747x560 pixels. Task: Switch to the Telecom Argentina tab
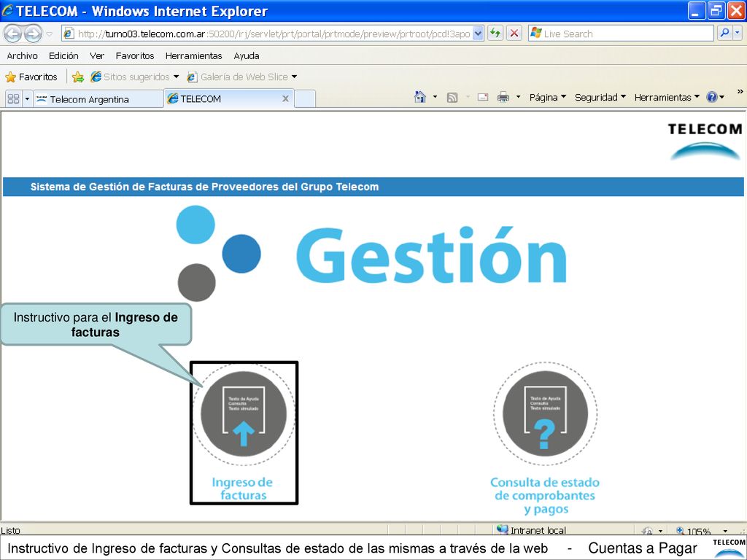pyautogui.click(x=98, y=99)
